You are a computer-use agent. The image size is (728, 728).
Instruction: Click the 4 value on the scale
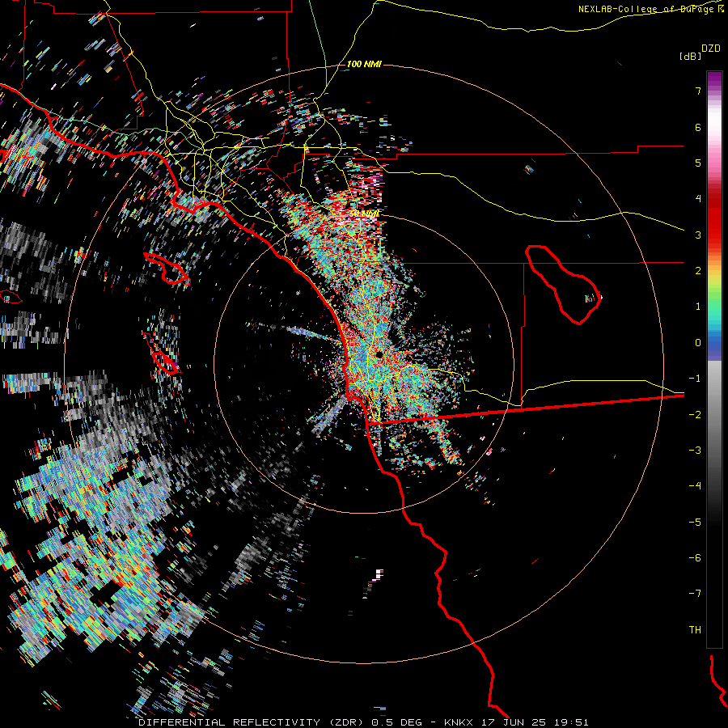698,199
